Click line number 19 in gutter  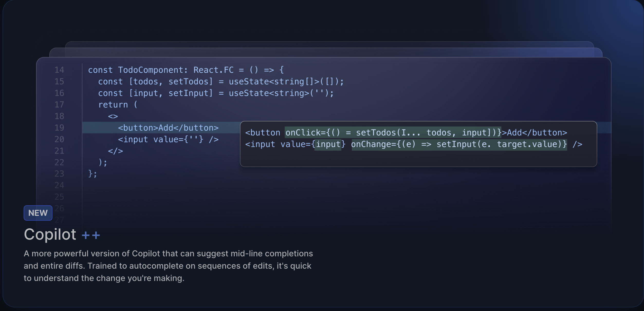point(59,128)
